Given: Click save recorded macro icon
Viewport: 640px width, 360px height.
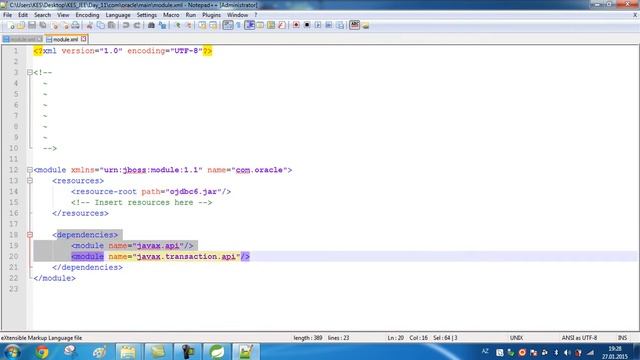Looking at the screenshot, I should [340, 25].
